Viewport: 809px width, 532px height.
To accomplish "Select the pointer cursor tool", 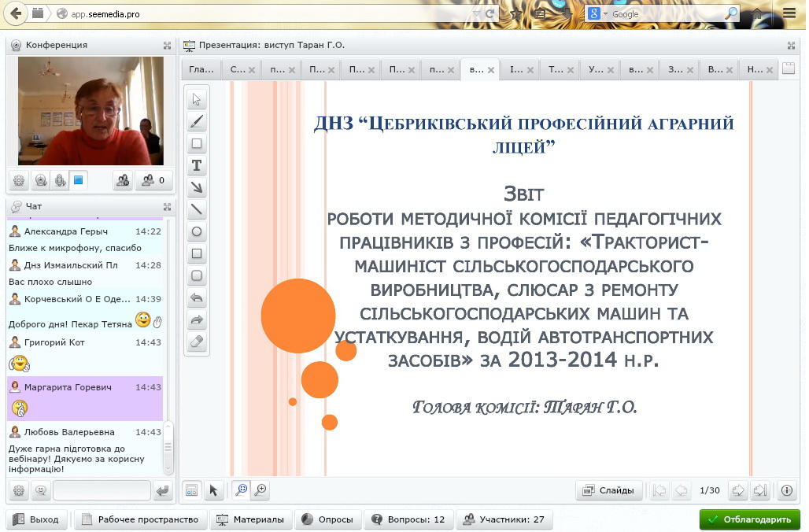I will point(197,99).
